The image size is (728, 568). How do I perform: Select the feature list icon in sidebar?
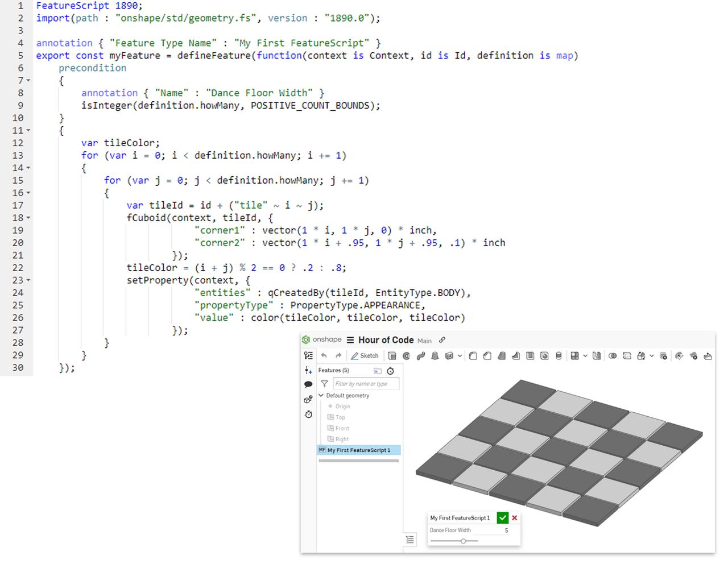coord(308,355)
